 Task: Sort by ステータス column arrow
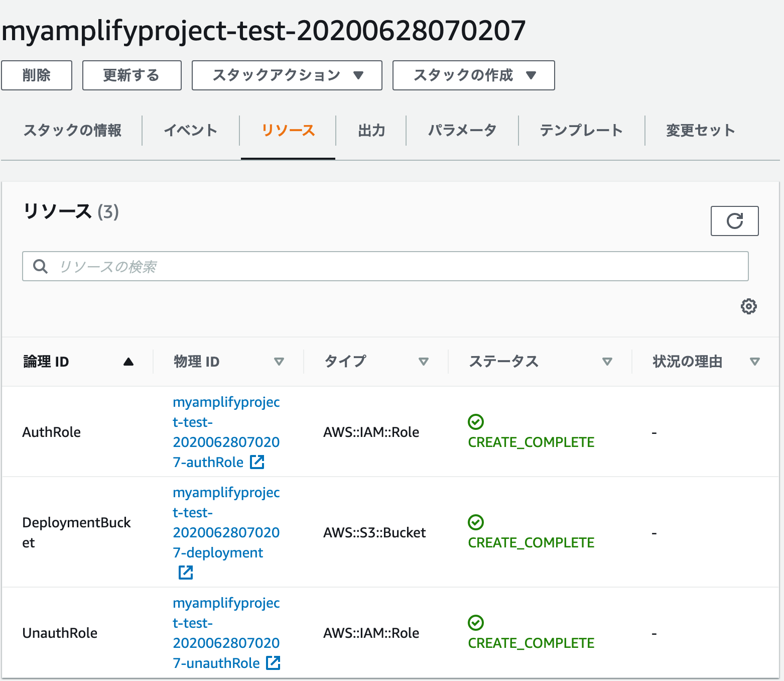(607, 362)
